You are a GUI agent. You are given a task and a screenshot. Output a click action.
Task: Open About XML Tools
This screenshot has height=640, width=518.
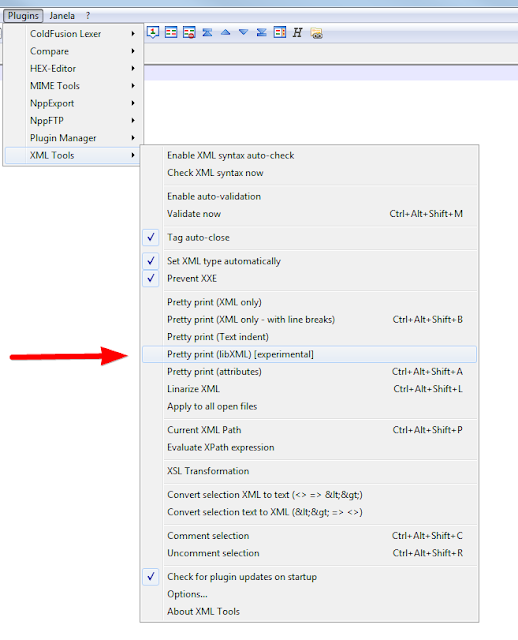pos(309,611)
